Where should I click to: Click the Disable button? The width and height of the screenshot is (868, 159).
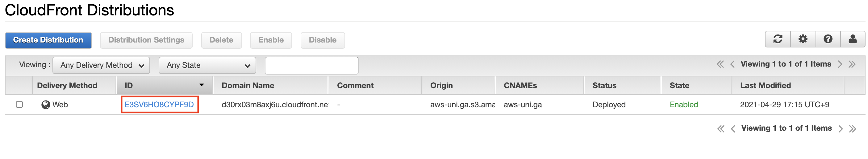click(x=323, y=40)
